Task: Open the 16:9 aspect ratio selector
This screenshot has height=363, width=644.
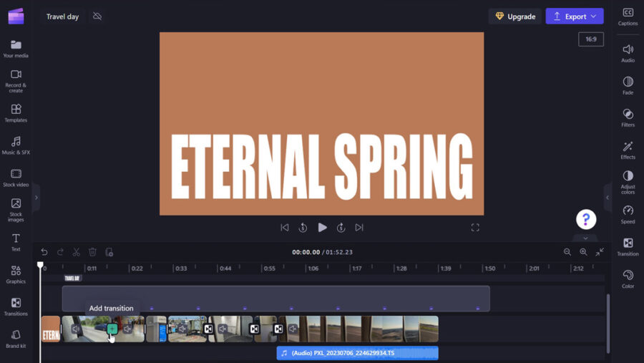Action: click(x=590, y=39)
